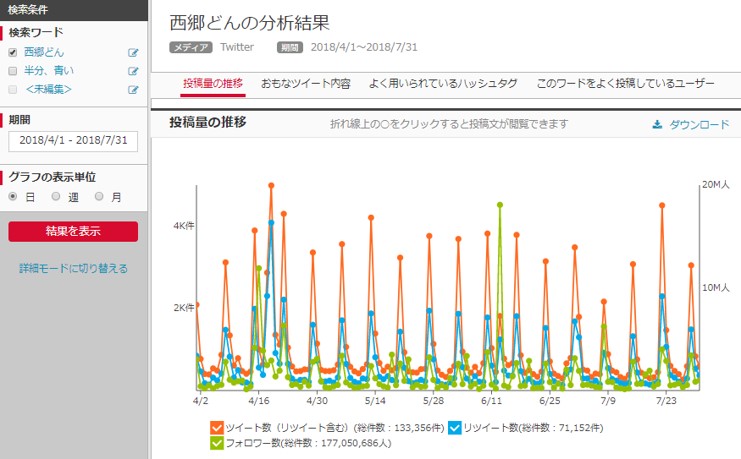Click the tallest green peak data point

[x=499, y=204]
